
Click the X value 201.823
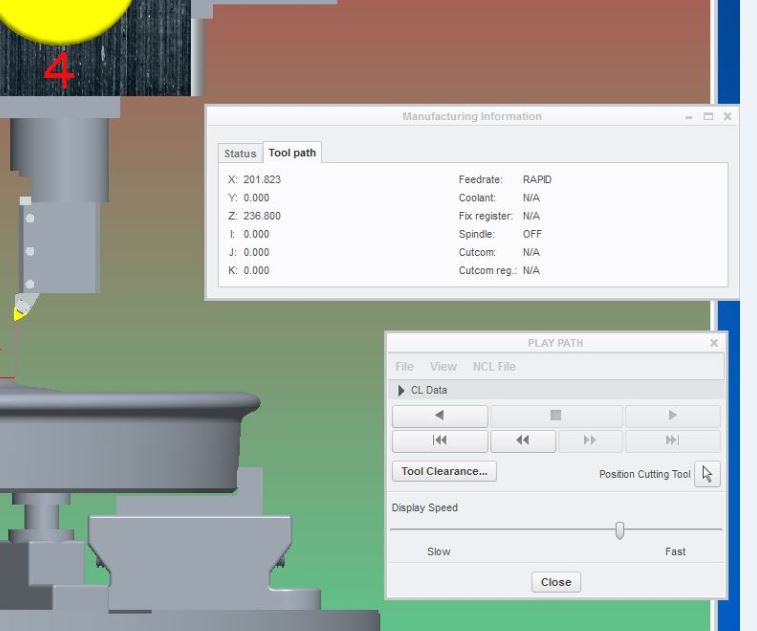tap(262, 180)
